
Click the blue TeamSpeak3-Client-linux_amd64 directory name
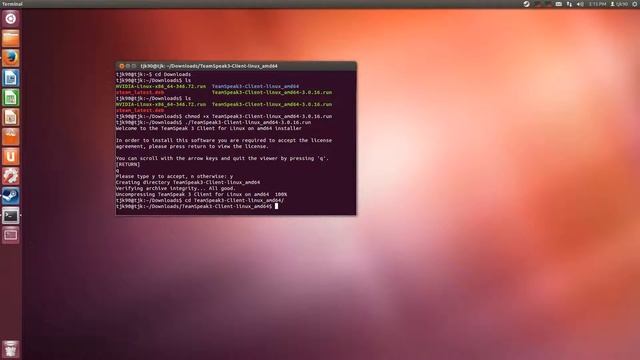(x=255, y=87)
